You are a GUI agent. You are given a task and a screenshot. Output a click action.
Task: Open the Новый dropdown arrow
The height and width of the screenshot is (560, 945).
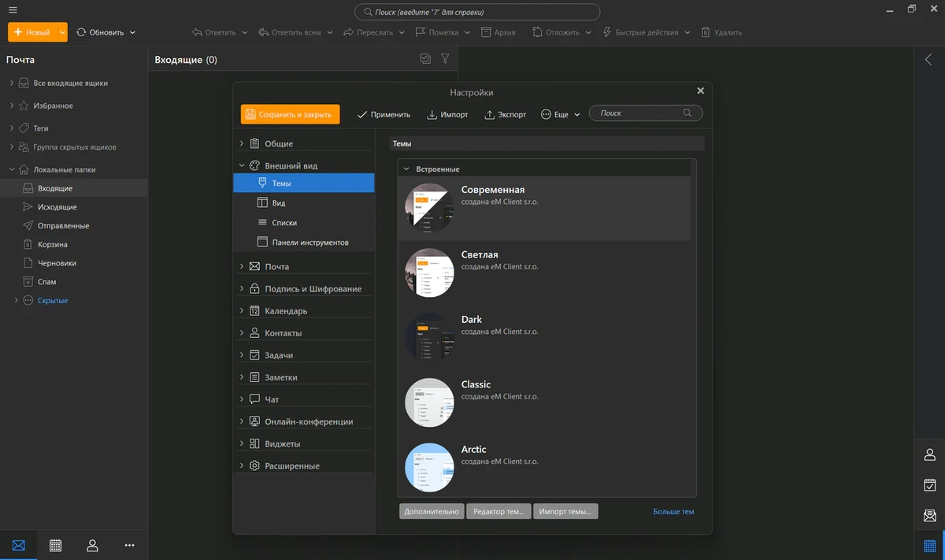coord(62,32)
